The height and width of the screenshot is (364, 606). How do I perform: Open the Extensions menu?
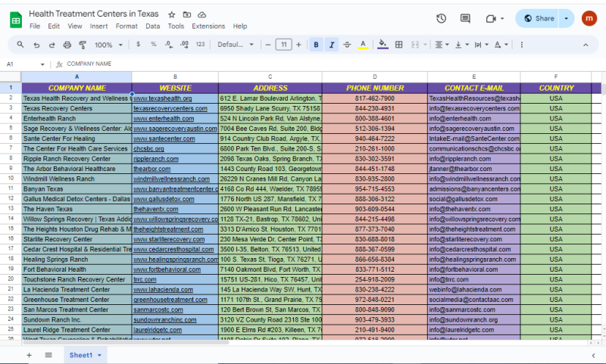[208, 26]
